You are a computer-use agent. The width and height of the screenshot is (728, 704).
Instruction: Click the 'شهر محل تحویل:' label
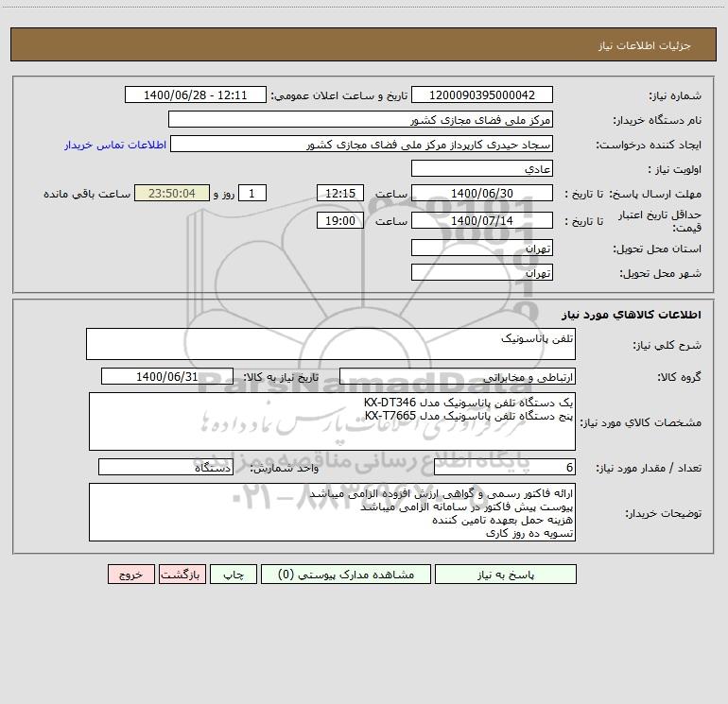coord(661,273)
